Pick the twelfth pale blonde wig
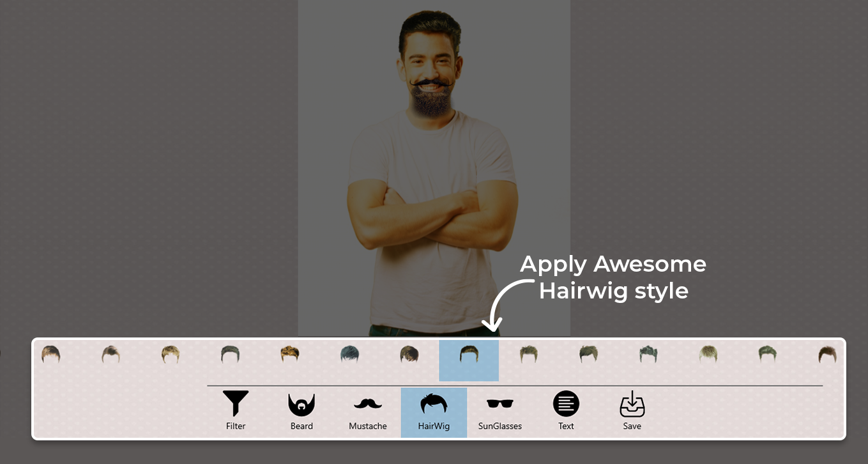Image resolution: width=868 pixels, height=464 pixels. [708, 354]
